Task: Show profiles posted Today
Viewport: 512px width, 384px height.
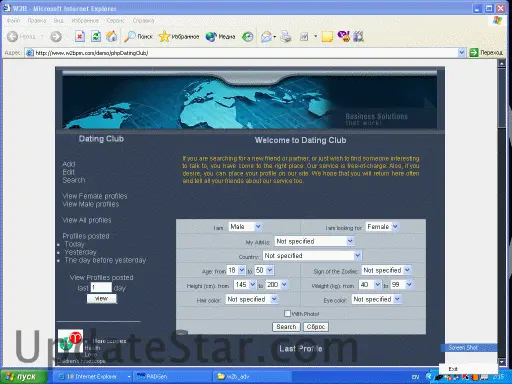Action: (74, 244)
